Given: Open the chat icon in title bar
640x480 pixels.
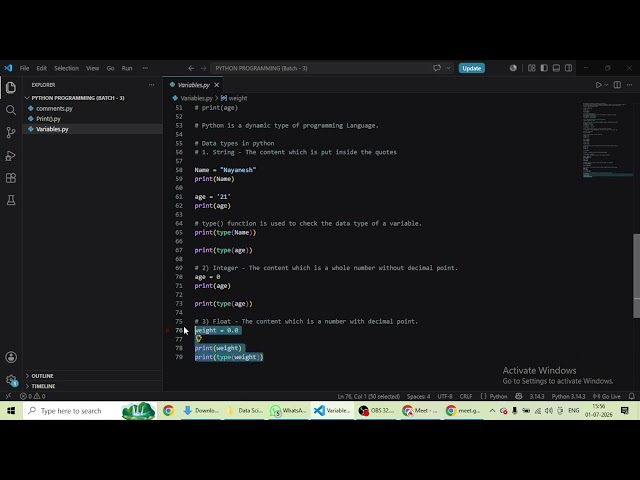Looking at the screenshot, I should pos(437,68).
